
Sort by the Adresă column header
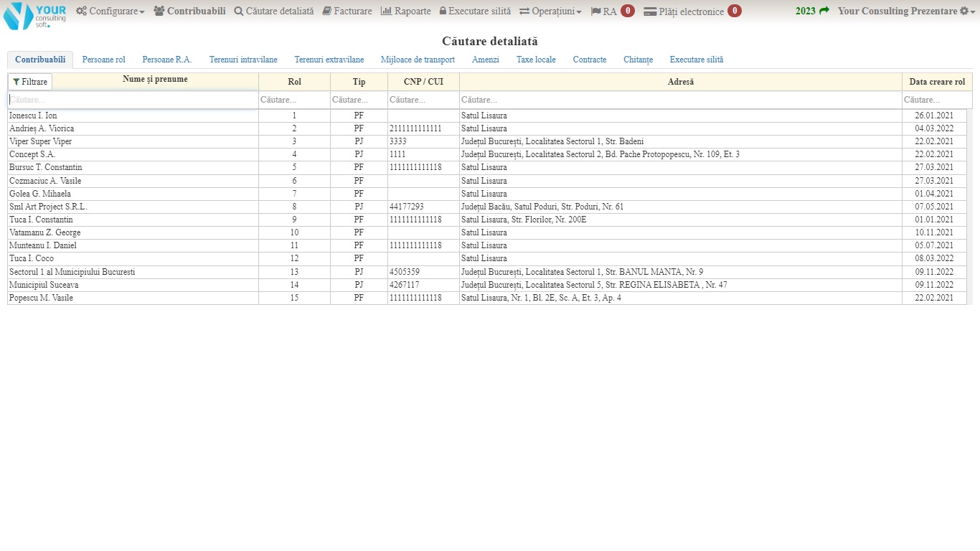tap(681, 82)
